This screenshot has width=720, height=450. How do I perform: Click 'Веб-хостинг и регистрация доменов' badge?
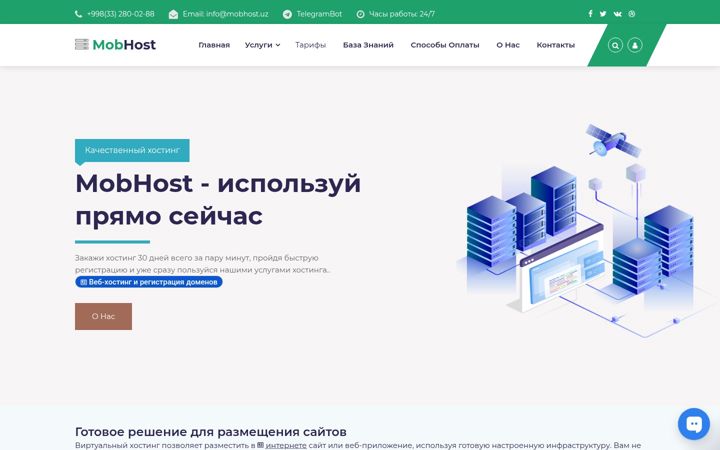pyautogui.click(x=149, y=282)
